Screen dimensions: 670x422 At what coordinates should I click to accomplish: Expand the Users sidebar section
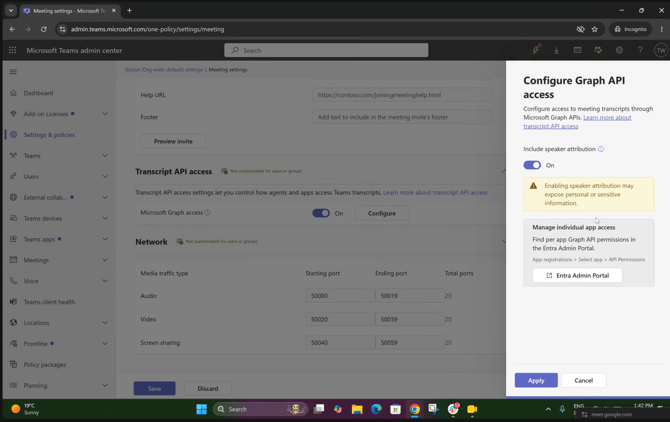point(105,176)
